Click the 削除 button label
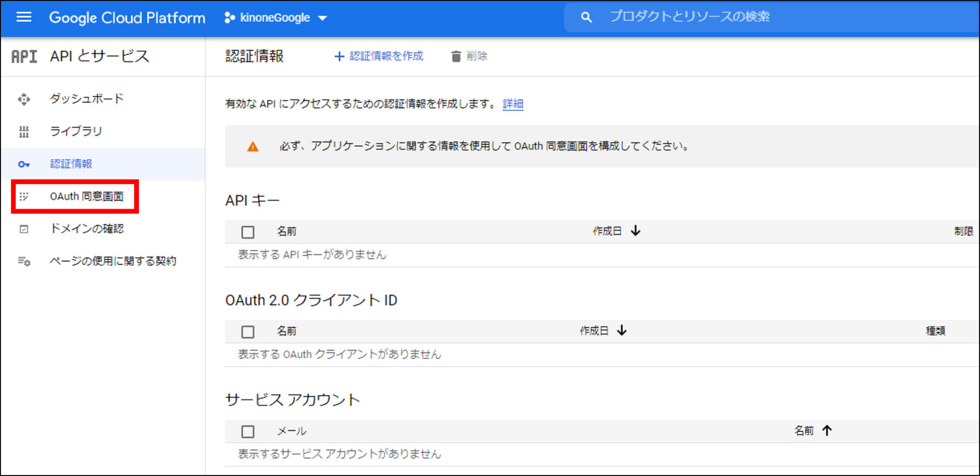The height and width of the screenshot is (476, 980). (477, 56)
